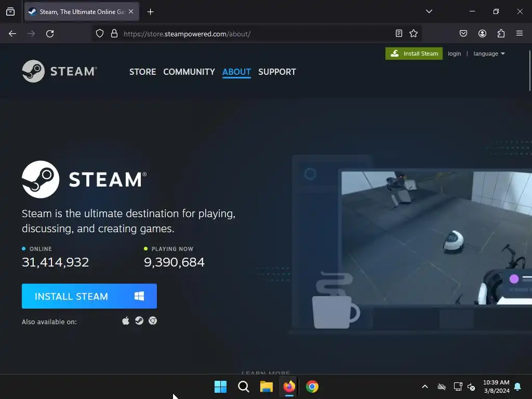The height and width of the screenshot is (399, 532).
Task: Open the STORE menu
Action: click(x=142, y=72)
